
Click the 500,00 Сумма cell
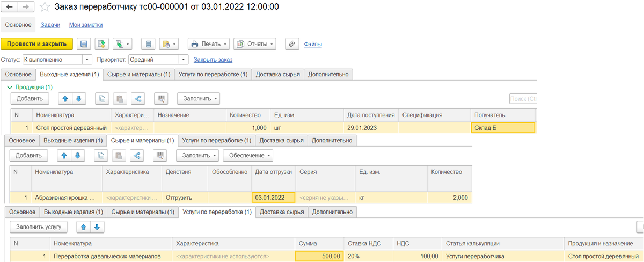pos(320,257)
